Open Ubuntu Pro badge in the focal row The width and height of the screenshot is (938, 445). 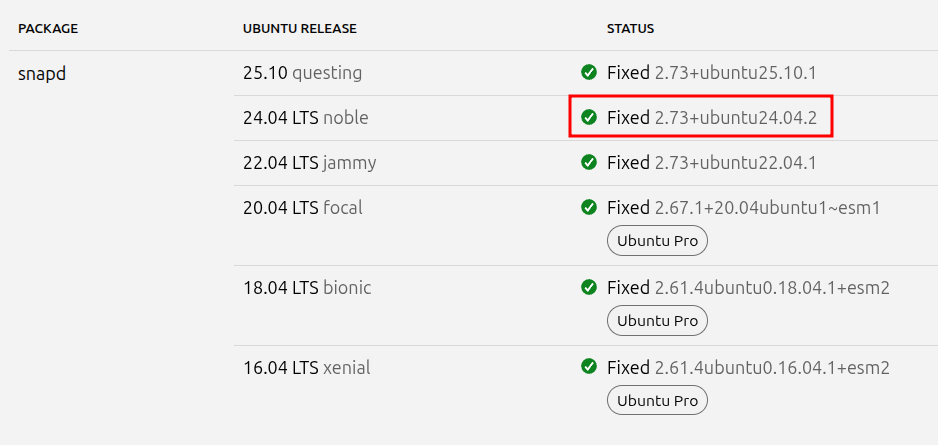(x=657, y=241)
